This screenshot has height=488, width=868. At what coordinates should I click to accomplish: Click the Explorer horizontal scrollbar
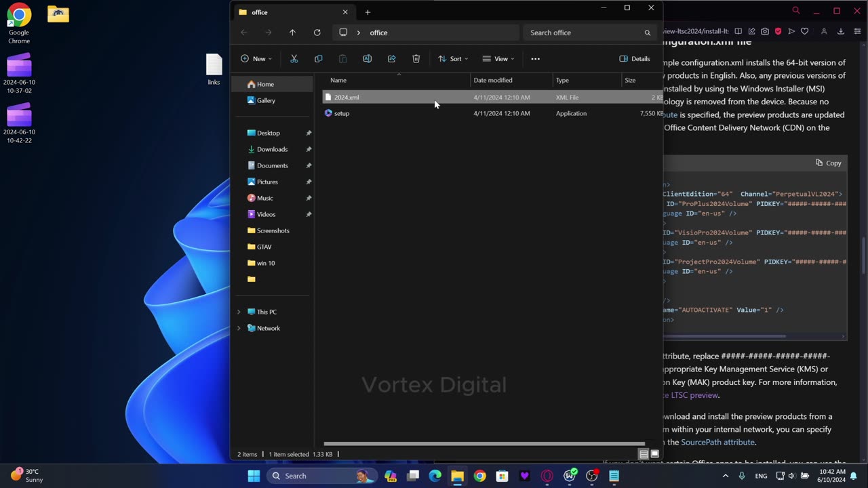484,444
